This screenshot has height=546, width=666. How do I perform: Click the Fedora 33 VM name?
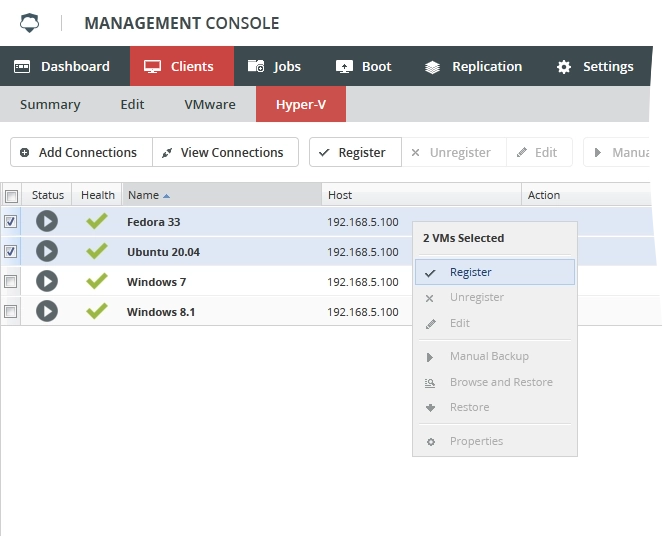point(153,222)
